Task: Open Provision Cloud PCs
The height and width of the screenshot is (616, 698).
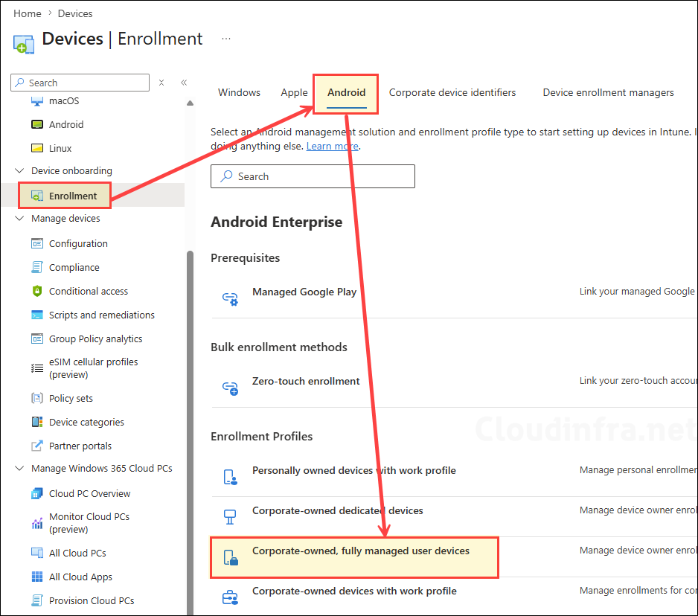Action: pyautogui.click(x=92, y=600)
